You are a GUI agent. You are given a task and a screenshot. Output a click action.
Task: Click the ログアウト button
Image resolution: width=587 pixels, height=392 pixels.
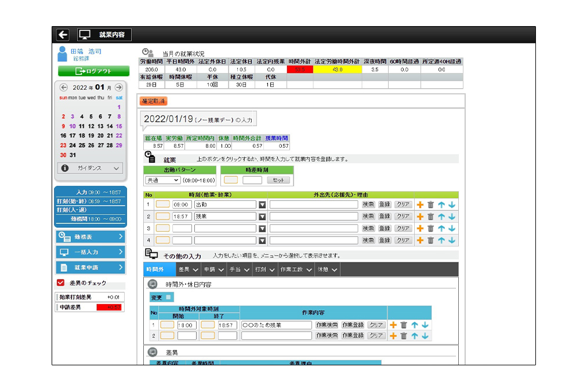coord(93,71)
